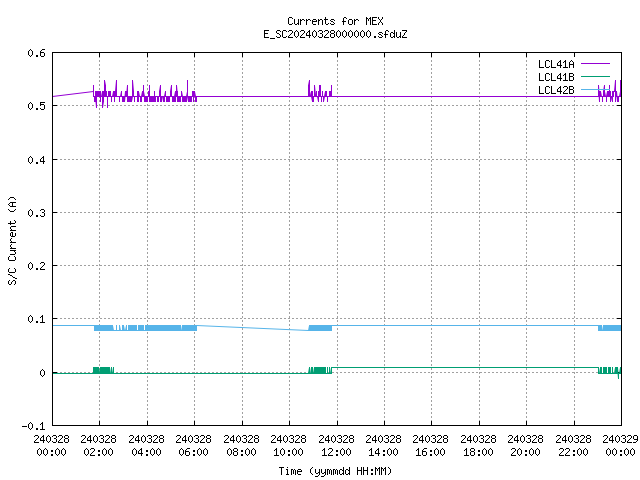Click the chart title 'Currents for MEX'
This screenshot has width=640, height=480.
coord(335,21)
